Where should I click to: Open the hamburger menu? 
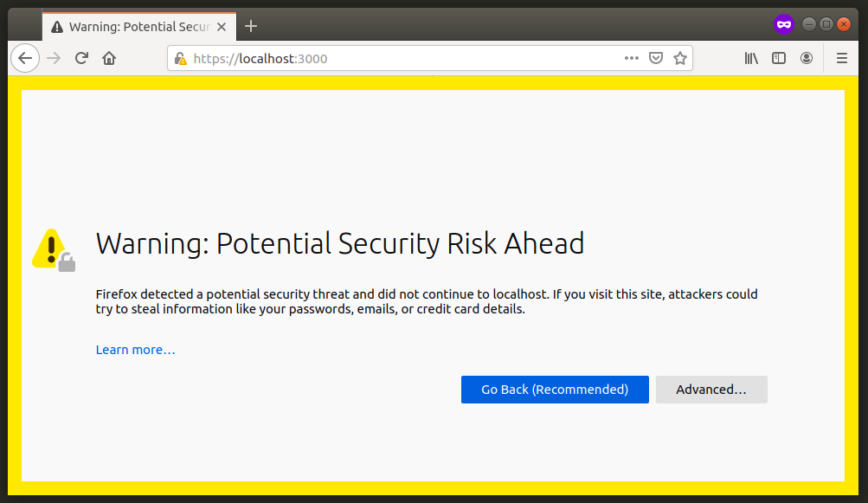click(x=841, y=58)
